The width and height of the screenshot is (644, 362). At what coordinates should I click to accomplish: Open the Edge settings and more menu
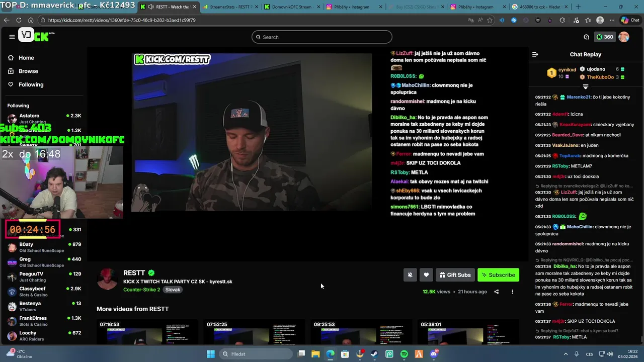coord(612,20)
